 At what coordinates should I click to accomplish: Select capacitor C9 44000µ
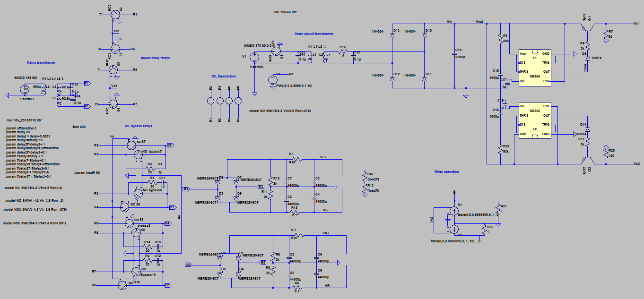tap(316, 273)
